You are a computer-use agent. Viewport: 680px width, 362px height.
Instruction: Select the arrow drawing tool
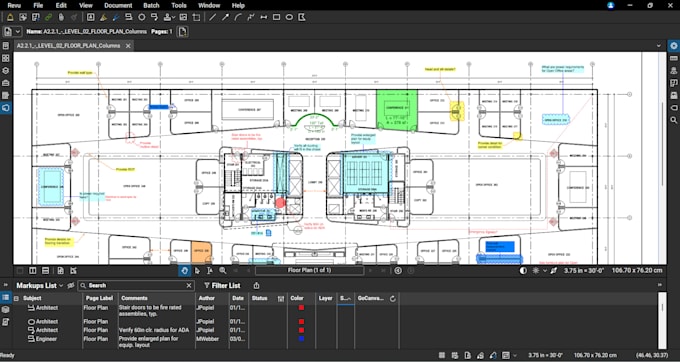click(x=225, y=17)
